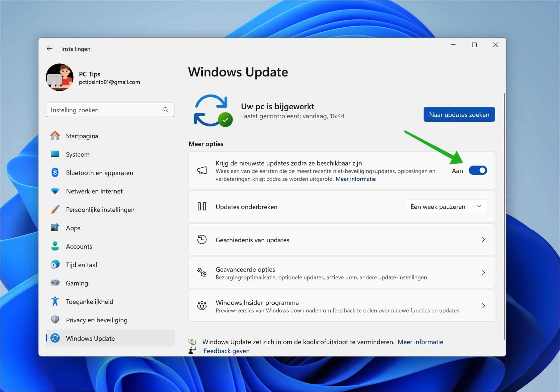Image resolution: width=560 pixels, height=392 pixels.
Task: Select Systeem in the sidebar
Action: pyautogui.click(x=77, y=154)
